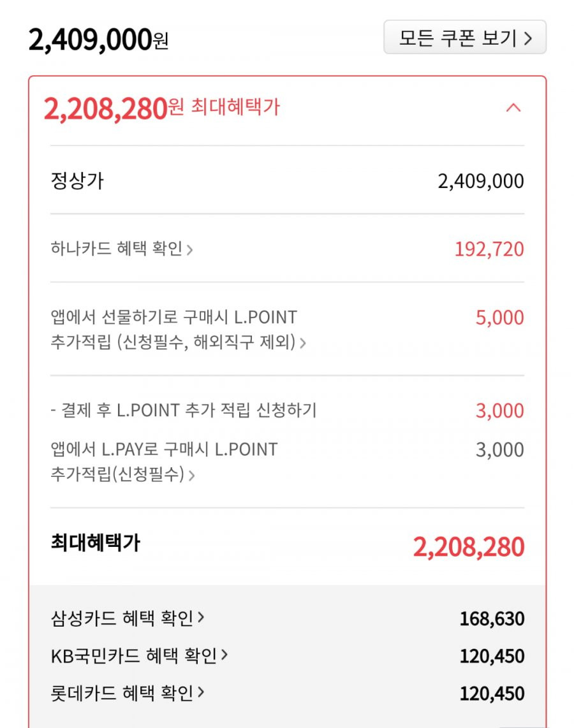The image size is (574, 728).
Task: Click the 정상가 2,409,000 row
Action: pos(287,180)
